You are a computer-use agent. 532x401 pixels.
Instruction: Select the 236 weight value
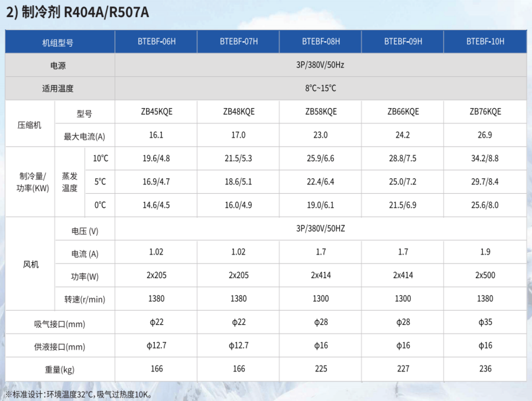(x=485, y=369)
